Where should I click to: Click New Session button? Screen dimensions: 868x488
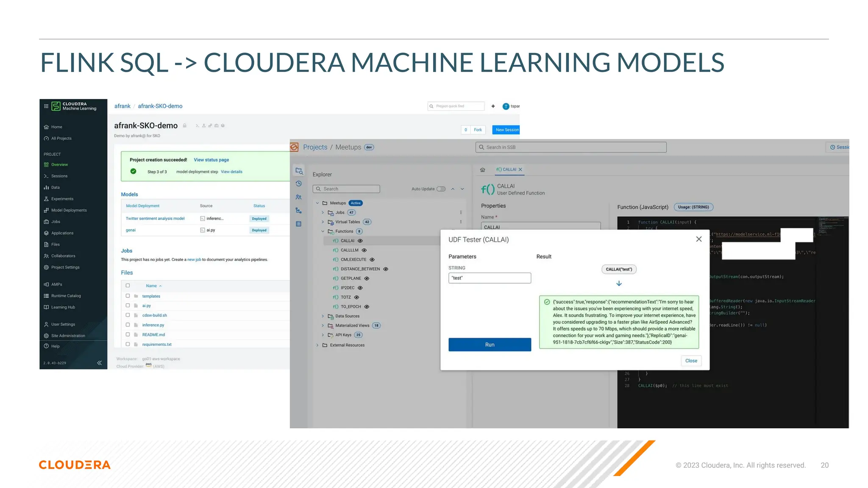[x=507, y=130]
